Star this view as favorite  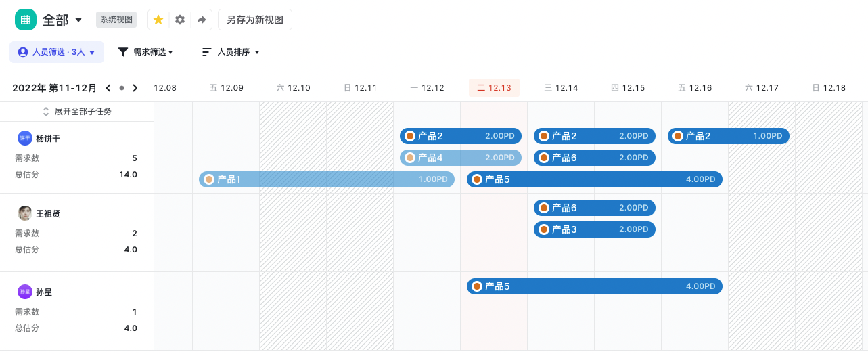158,20
